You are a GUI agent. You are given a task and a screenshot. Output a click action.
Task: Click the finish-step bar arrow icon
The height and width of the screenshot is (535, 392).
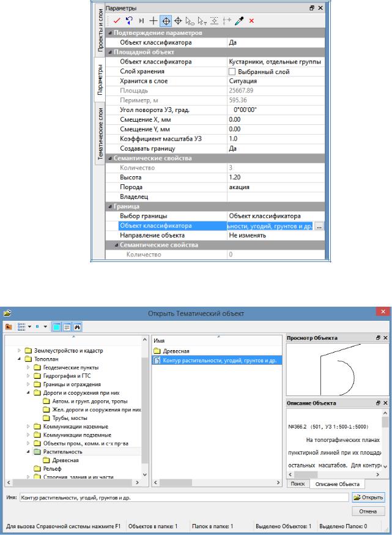[141, 21]
